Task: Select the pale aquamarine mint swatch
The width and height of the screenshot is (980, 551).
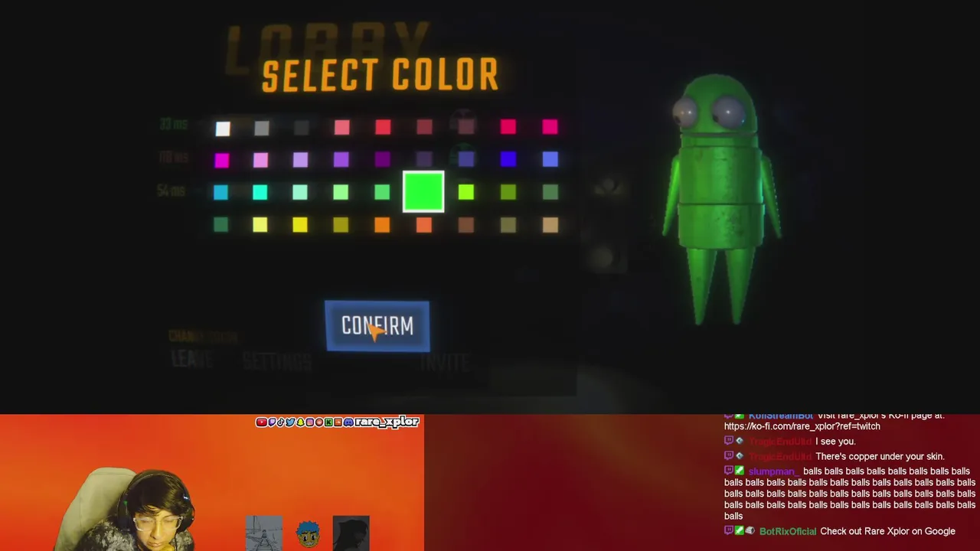Action: pos(299,192)
